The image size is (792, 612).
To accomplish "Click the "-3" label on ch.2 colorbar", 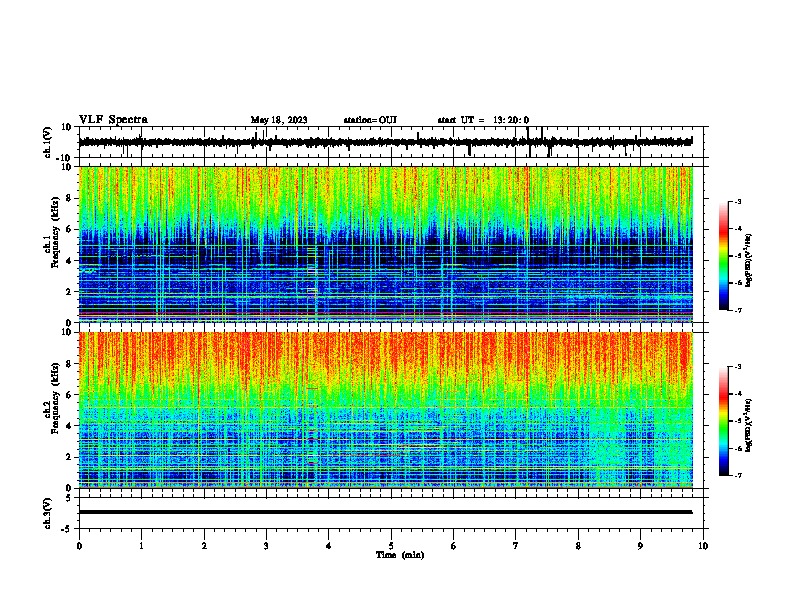I will point(737,367).
